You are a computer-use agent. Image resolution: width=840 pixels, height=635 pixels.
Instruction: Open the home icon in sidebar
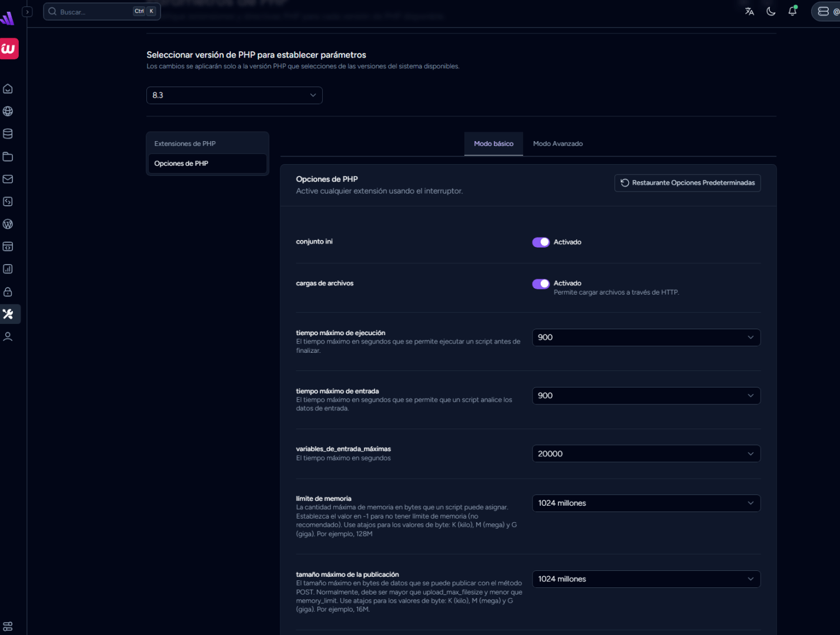pos(8,89)
